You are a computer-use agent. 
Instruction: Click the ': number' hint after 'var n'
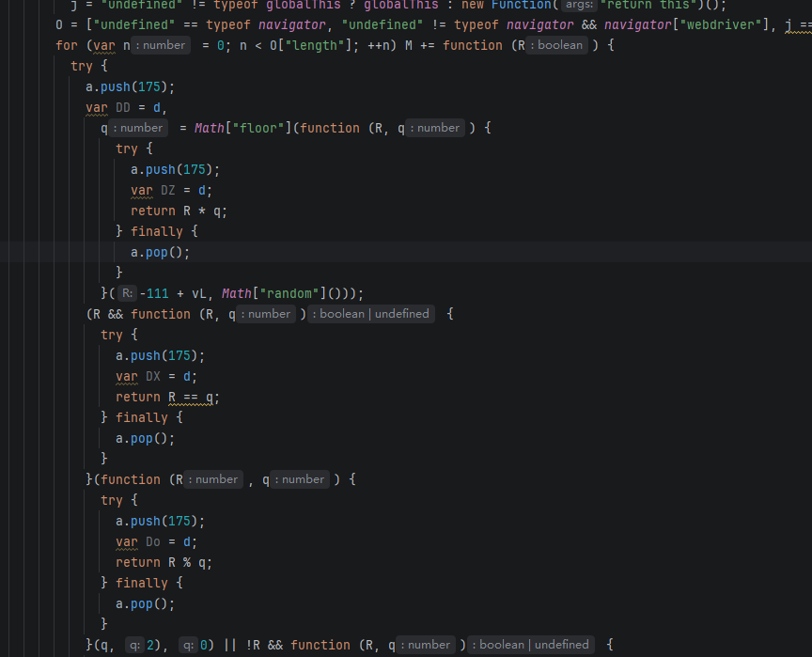point(161,45)
